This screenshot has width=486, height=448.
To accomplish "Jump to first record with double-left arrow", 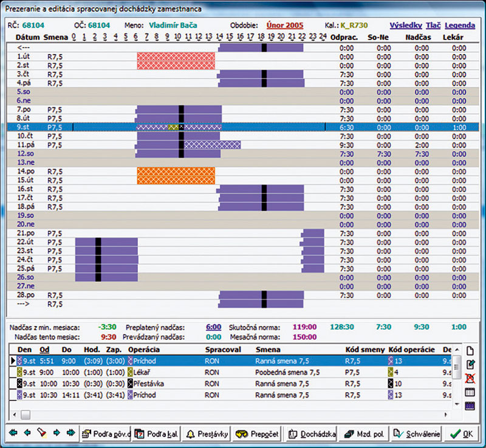I will point(13,433).
